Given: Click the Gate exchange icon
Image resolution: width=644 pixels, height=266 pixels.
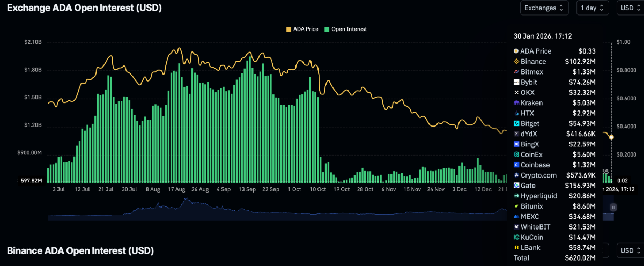Looking at the screenshot, I should (516, 186).
